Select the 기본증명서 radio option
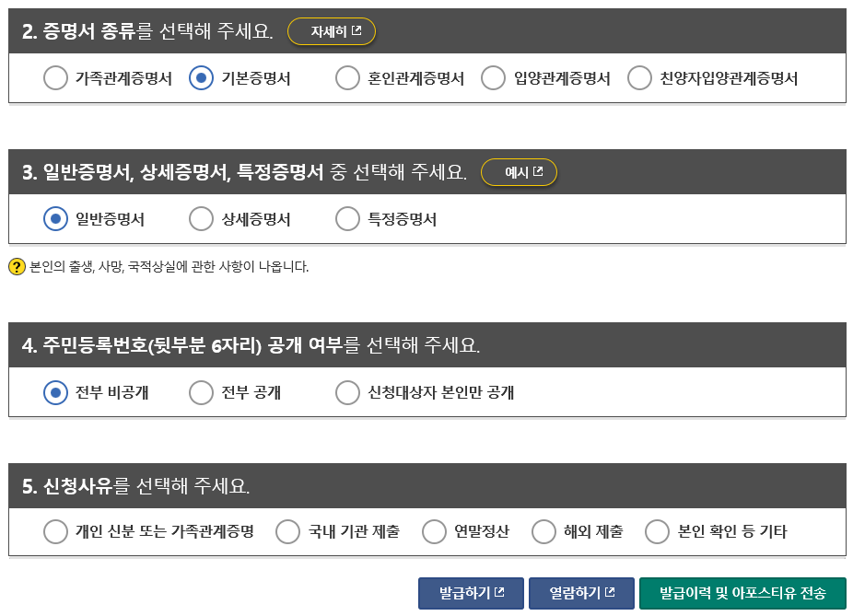This screenshot has width=853, height=616. pyautogui.click(x=202, y=77)
